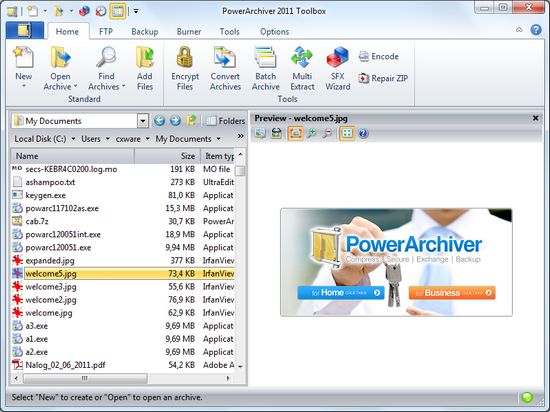Click the Find Archives magnifier icon

[106, 57]
